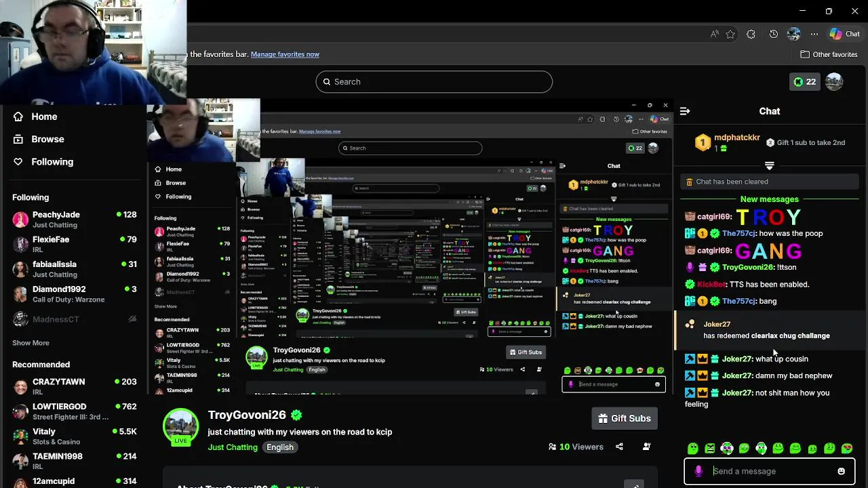Open the KICKs balance showing 22
Screen dimensions: 868x488
click(x=804, y=81)
